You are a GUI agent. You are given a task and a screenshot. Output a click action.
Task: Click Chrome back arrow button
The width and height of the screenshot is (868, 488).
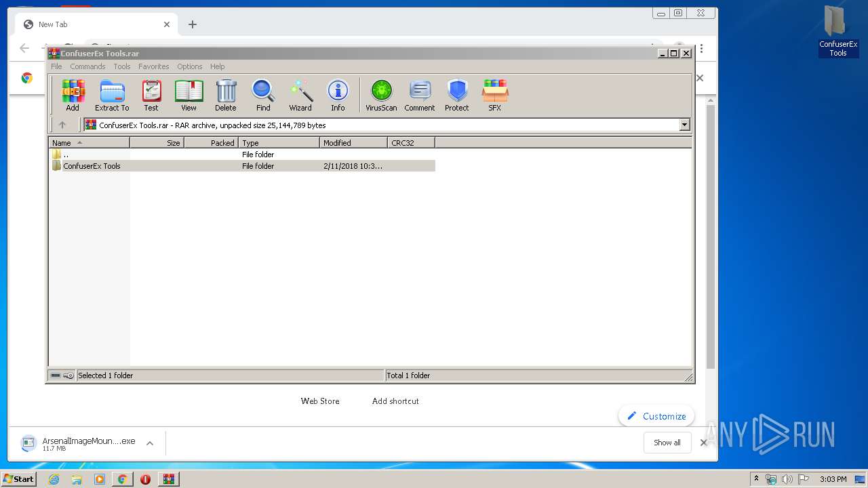24,48
